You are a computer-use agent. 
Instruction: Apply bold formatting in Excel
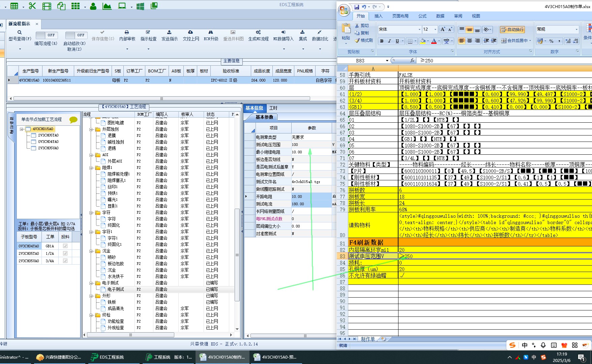click(382, 41)
